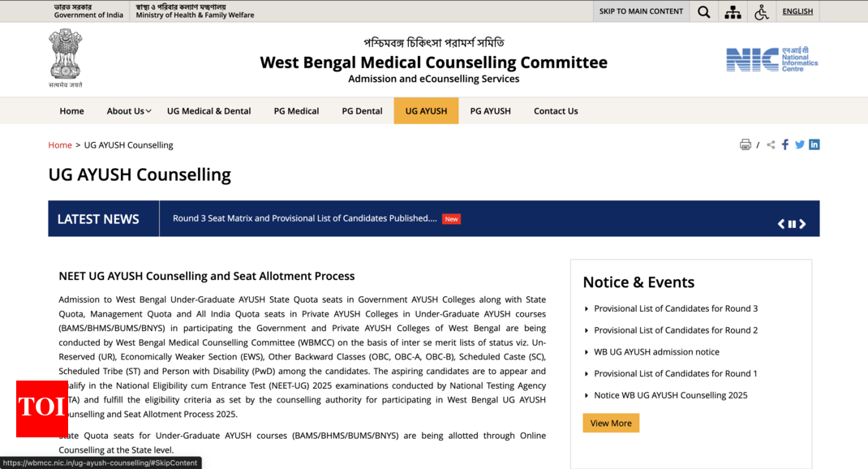Viewport: 868px width, 469px height.
Task: Open accessibility options via wheelchair icon
Action: (x=761, y=11)
